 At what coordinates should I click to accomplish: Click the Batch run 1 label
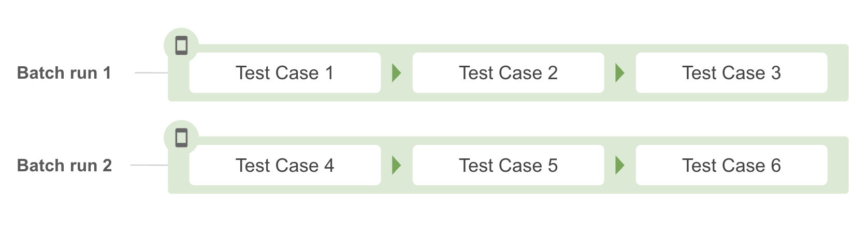(x=64, y=73)
